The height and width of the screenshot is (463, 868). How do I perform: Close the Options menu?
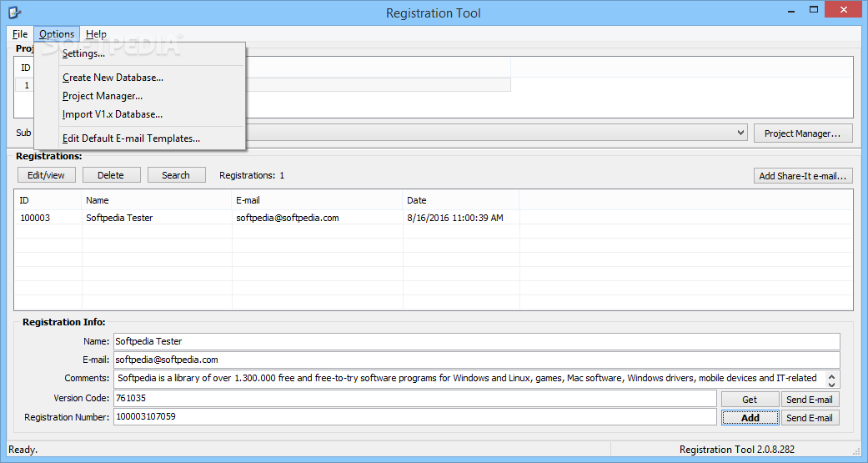pos(57,33)
